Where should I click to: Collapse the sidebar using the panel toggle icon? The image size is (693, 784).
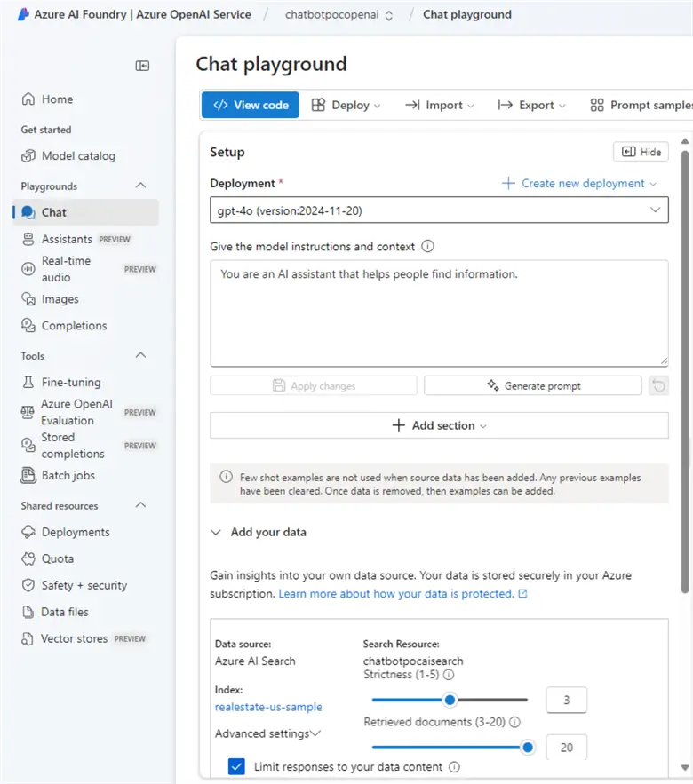pyautogui.click(x=142, y=66)
